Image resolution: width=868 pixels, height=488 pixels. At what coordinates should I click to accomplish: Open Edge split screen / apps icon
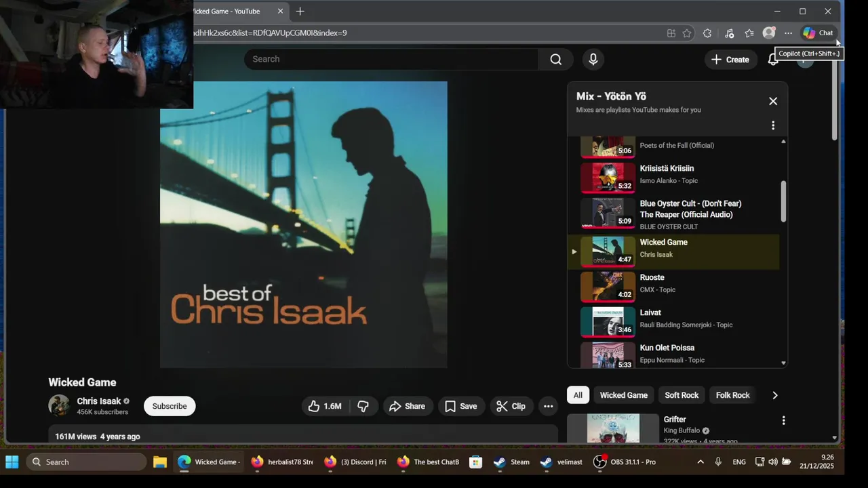click(671, 33)
